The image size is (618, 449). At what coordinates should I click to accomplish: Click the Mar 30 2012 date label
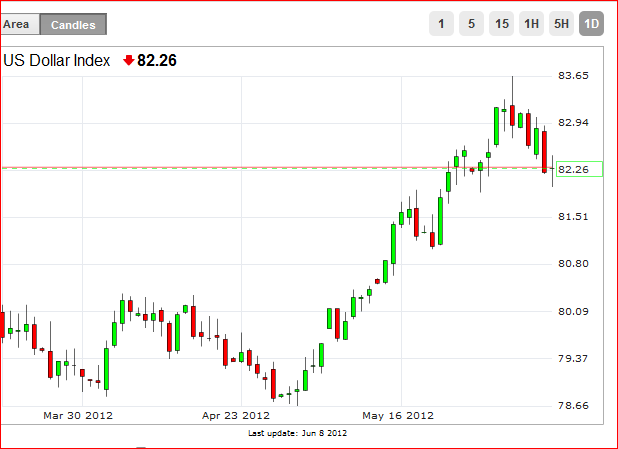coord(78,415)
